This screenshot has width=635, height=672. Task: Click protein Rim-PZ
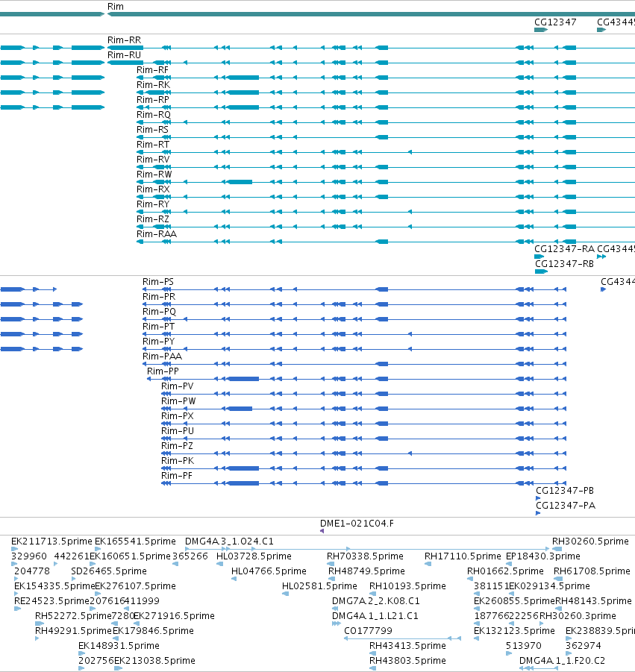[x=177, y=446]
